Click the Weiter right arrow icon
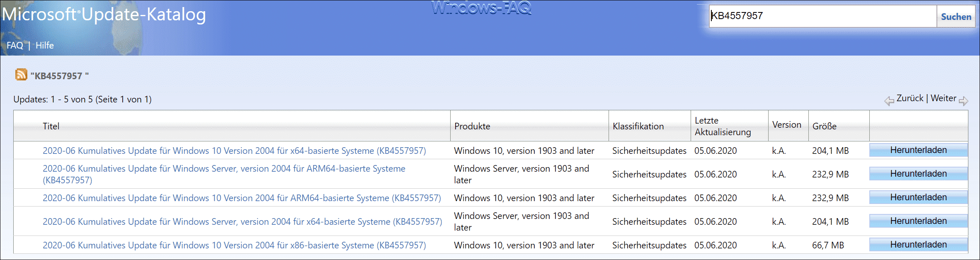This screenshot has width=980, height=260. tap(963, 101)
